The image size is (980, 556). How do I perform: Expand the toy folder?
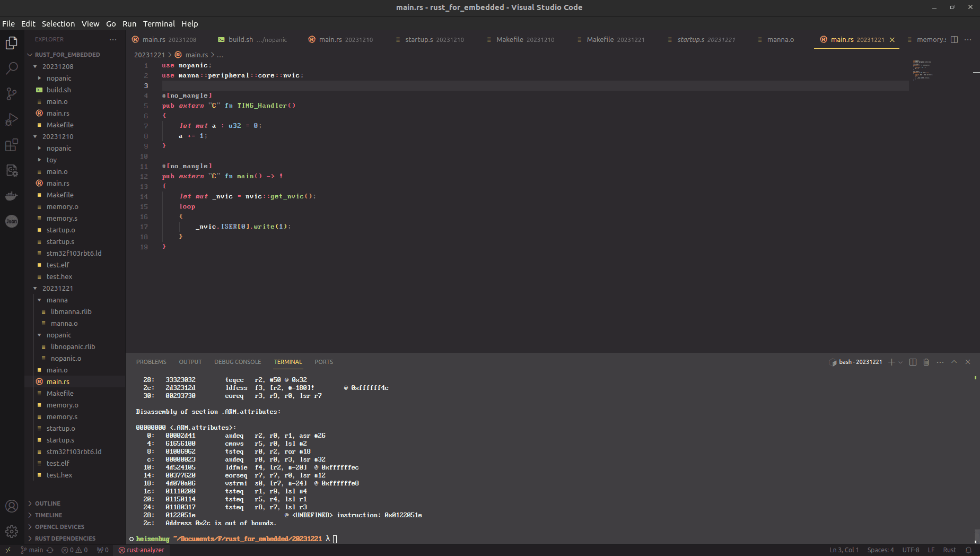tap(75, 160)
